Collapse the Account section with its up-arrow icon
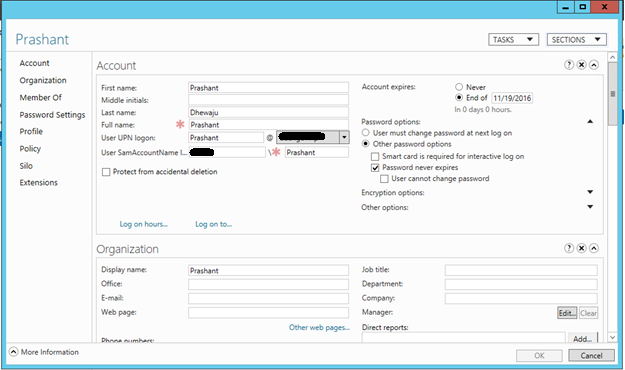625x370 pixels. click(x=594, y=65)
